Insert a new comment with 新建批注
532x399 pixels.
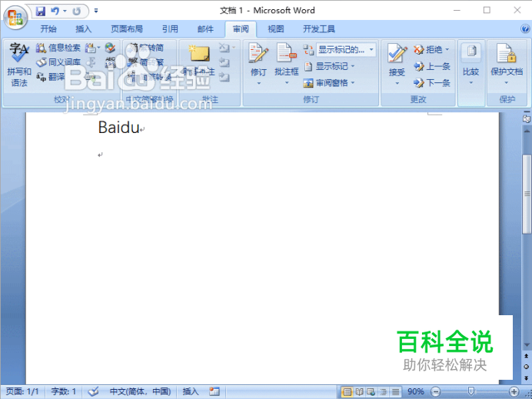coord(199,61)
